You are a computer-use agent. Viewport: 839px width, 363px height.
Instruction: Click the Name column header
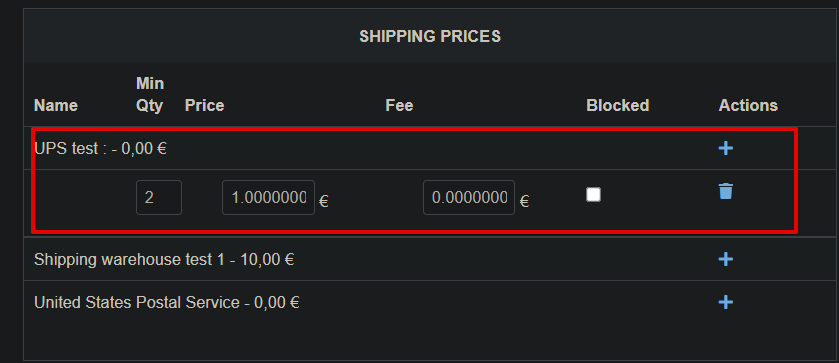tap(56, 105)
